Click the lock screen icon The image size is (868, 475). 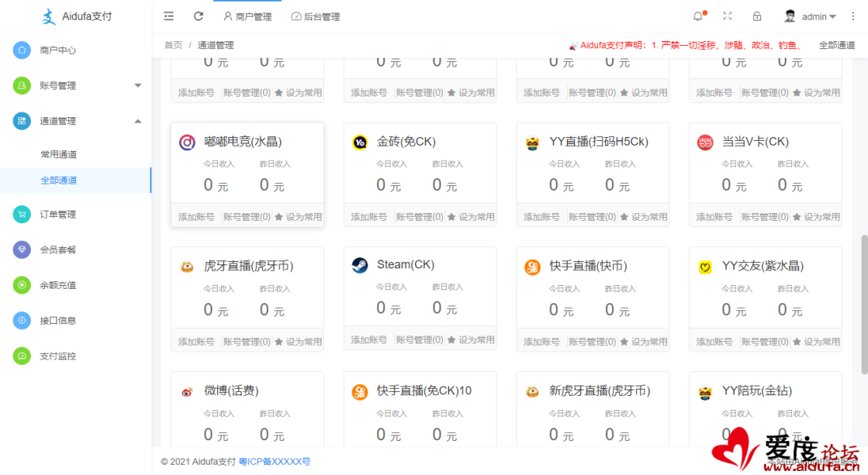[757, 17]
